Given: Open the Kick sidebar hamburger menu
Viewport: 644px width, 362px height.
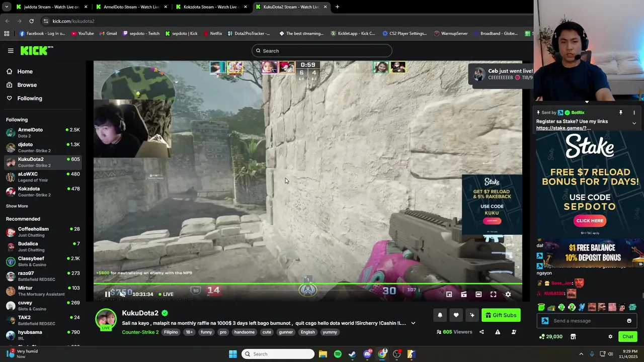Looking at the screenshot, I should tap(11, 51).
